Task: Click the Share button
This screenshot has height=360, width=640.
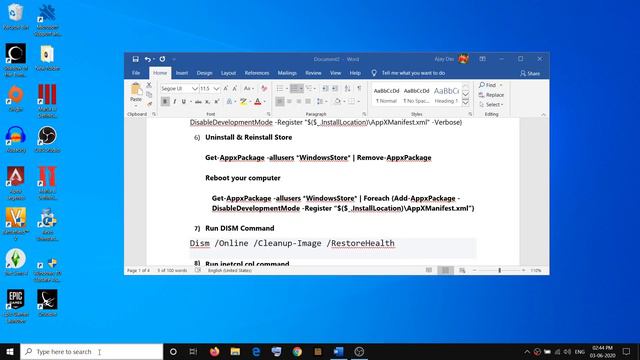Action: pos(530,73)
